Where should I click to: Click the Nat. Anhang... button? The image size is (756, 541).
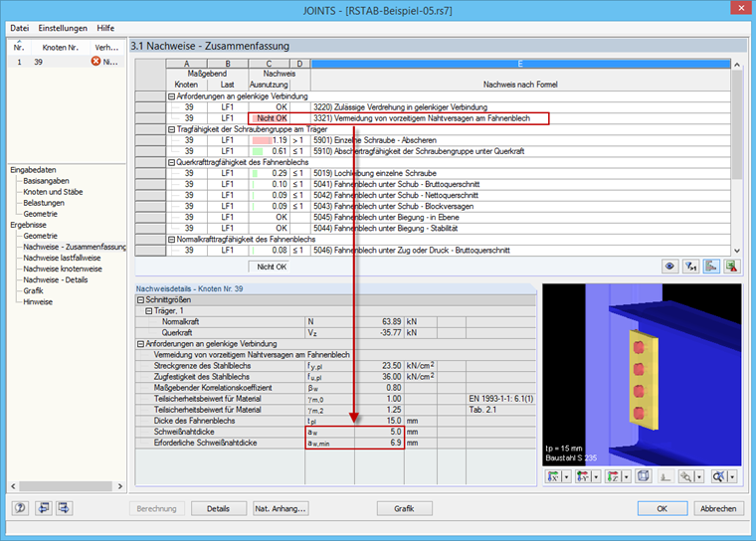pos(281,508)
